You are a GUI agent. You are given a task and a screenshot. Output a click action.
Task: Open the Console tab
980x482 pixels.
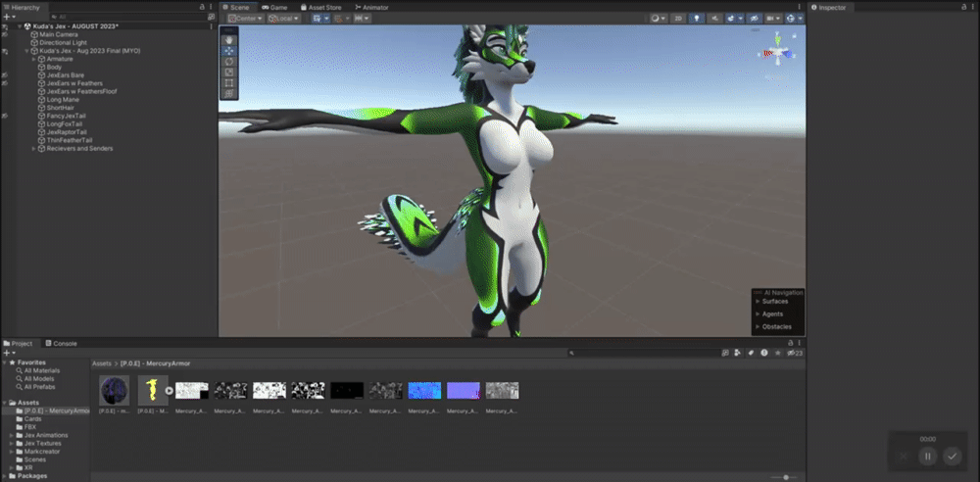pos(61,343)
